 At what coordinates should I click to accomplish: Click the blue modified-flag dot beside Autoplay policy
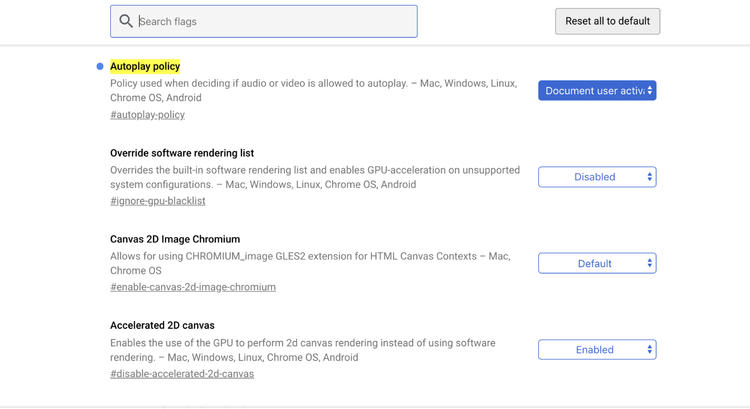(99, 66)
